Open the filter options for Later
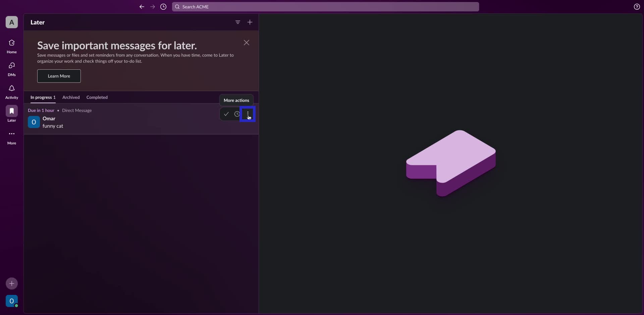644x315 pixels. click(238, 22)
